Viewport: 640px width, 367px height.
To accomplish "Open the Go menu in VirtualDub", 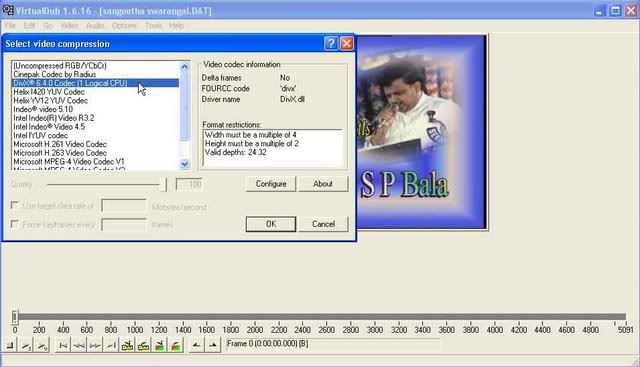I will point(48,25).
